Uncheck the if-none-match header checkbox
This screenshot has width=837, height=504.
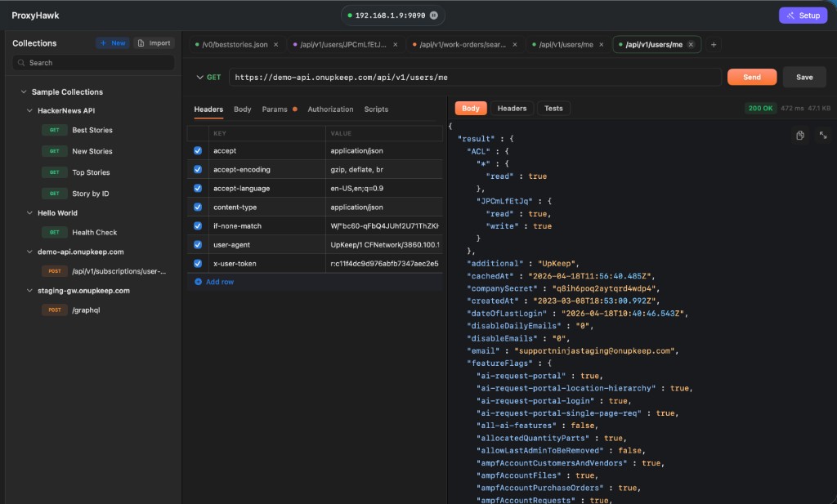click(x=198, y=226)
